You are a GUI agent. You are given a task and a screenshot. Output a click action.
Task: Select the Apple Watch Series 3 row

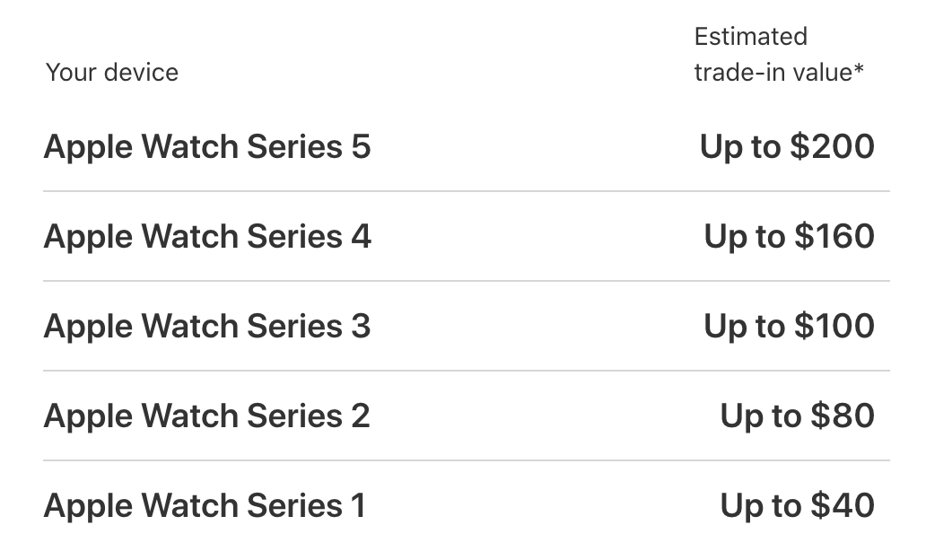[467, 326]
